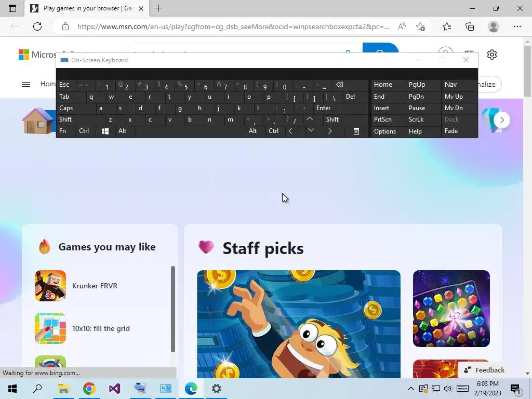Open MSN hamburger navigation menu

coord(26,84)
